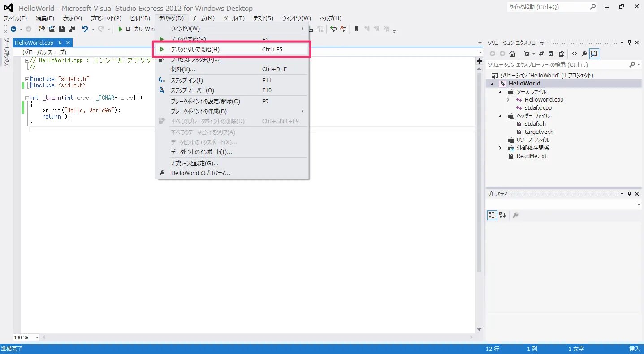This screenshot has height=354, width=644.
Task: Click the Properties wrench in Solution Explorer toolbar
Action: [584, 54]
